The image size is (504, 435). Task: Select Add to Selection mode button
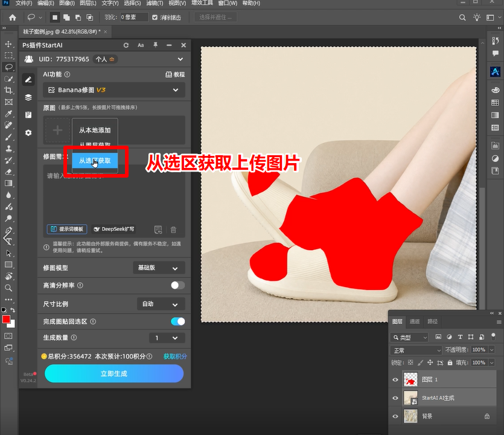66,18
